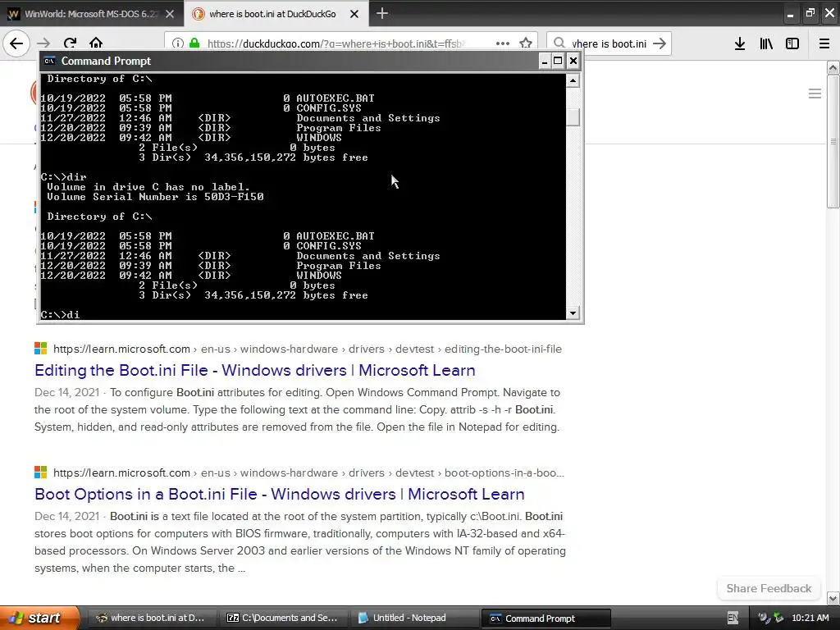Open Editing the Boot.ini File result link
This screenshot has width=840, height=630.
point(255,370)
